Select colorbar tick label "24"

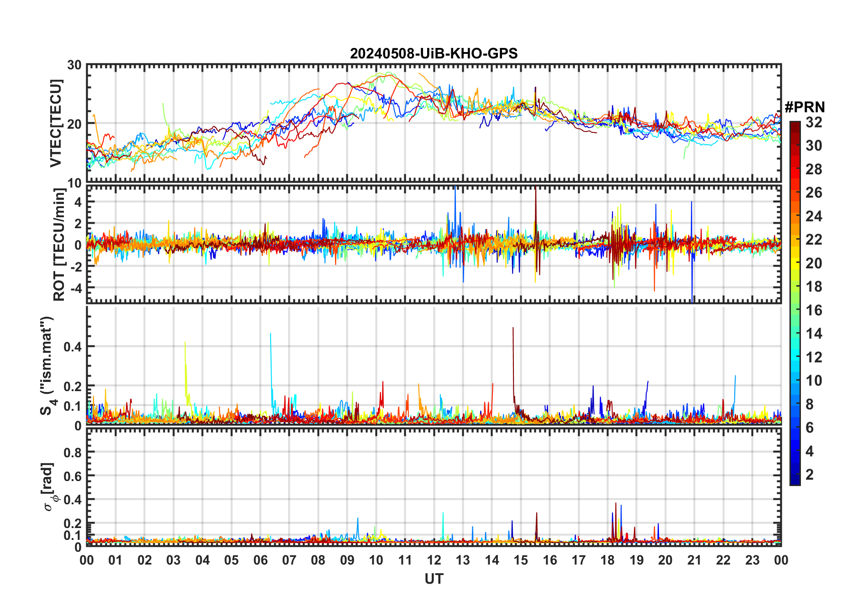tap(814, 216)
